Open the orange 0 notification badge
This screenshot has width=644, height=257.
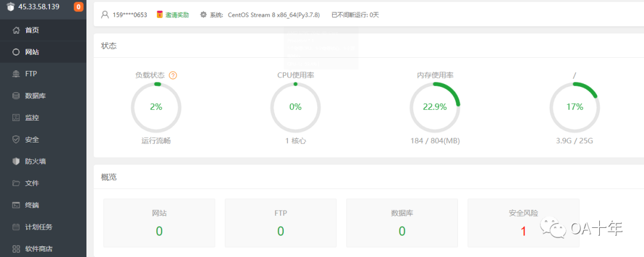coord(78,7)
